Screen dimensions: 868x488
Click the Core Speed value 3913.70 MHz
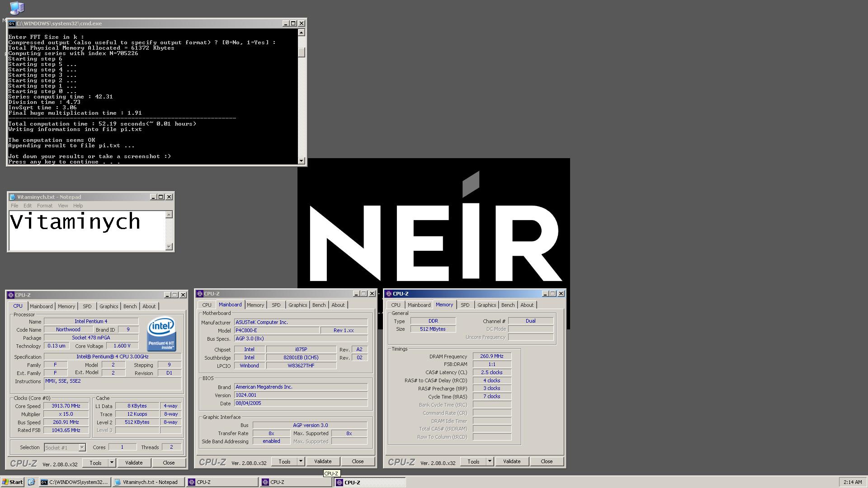[x=66, y=406]
